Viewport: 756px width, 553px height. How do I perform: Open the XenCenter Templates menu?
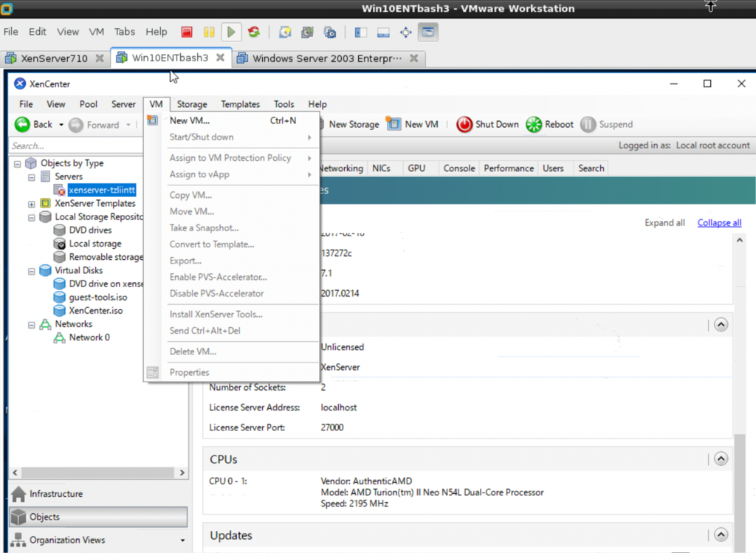click(x=240, y=104)
